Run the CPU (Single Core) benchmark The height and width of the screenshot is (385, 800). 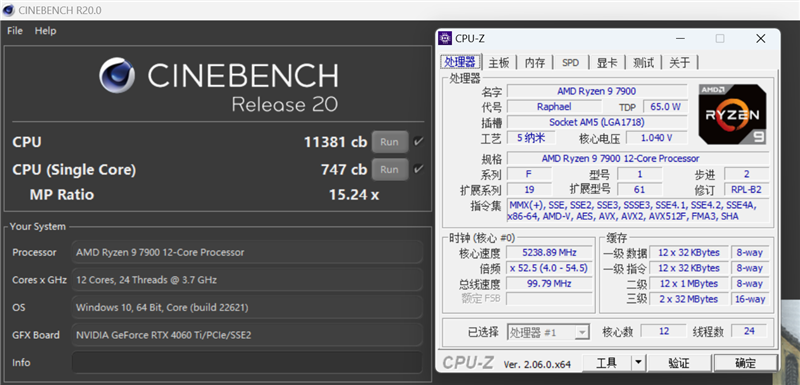(x=389, y=169)
